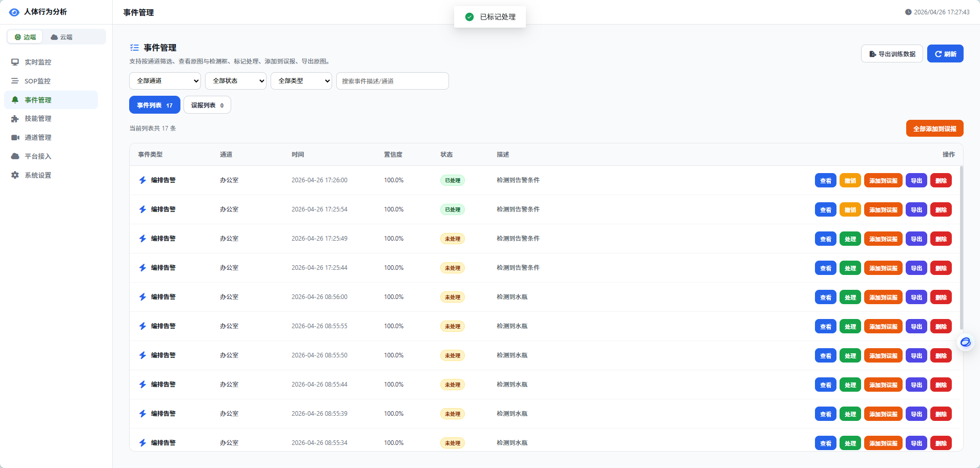Screen dimensions: 980x468
Task: Click the 置信度 column header
Action: coord(393,154)
